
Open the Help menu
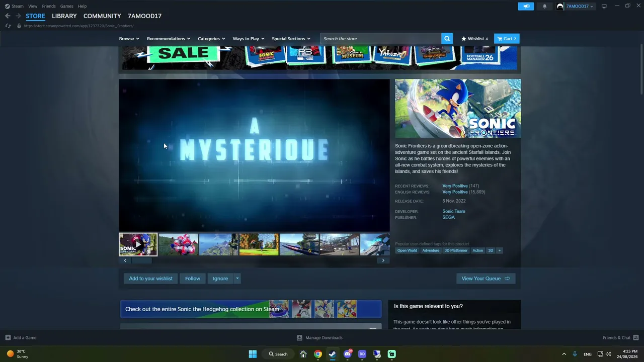pyautogui.click(x=83, y=6)
